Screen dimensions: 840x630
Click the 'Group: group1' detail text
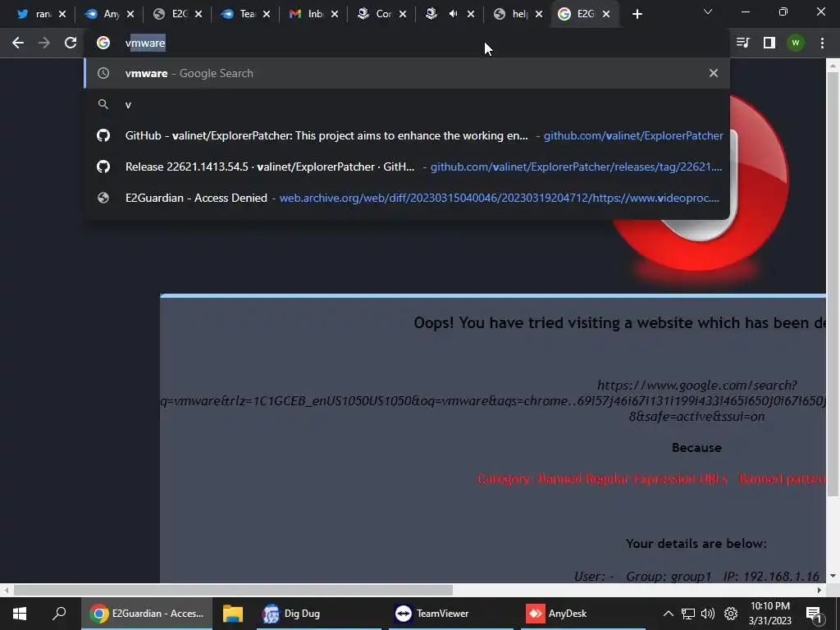(669, 577)
